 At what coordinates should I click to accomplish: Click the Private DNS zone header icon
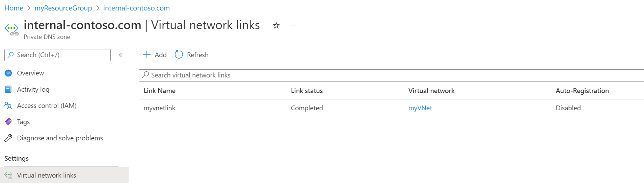[x=11, y=29]
